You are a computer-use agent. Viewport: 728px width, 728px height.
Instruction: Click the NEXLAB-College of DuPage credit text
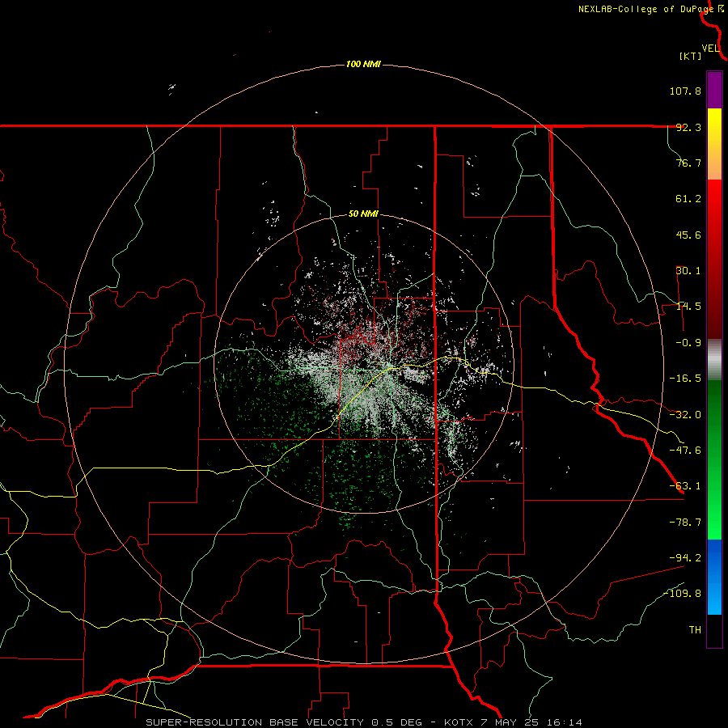[x=646, y=9]
